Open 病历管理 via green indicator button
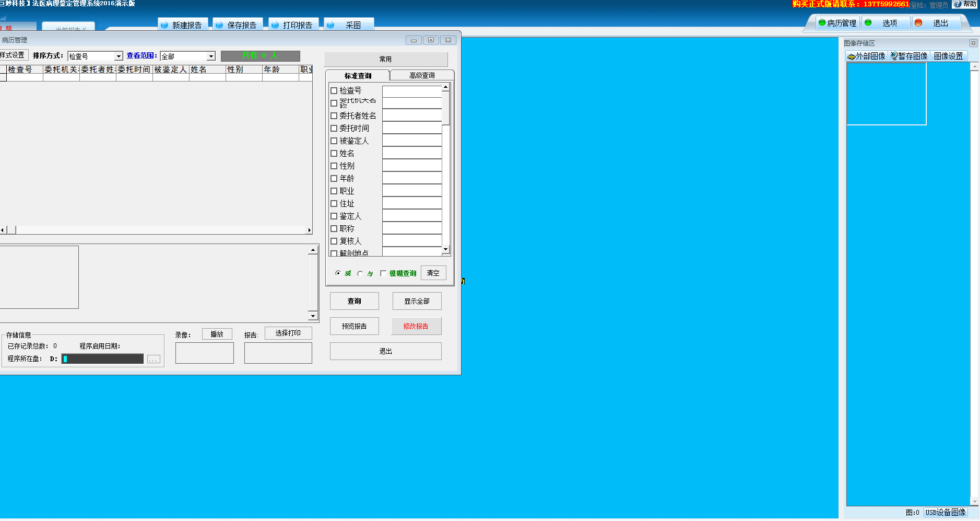The width and height of the screenshot is (980, 521). pyautogui.click(x=822, y=23)
